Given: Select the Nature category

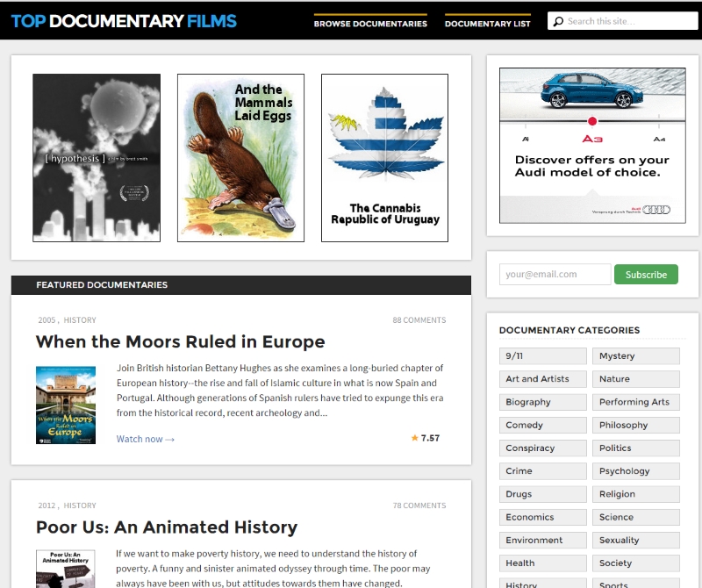Looking at the screenshot, I should tap(635, 379).
